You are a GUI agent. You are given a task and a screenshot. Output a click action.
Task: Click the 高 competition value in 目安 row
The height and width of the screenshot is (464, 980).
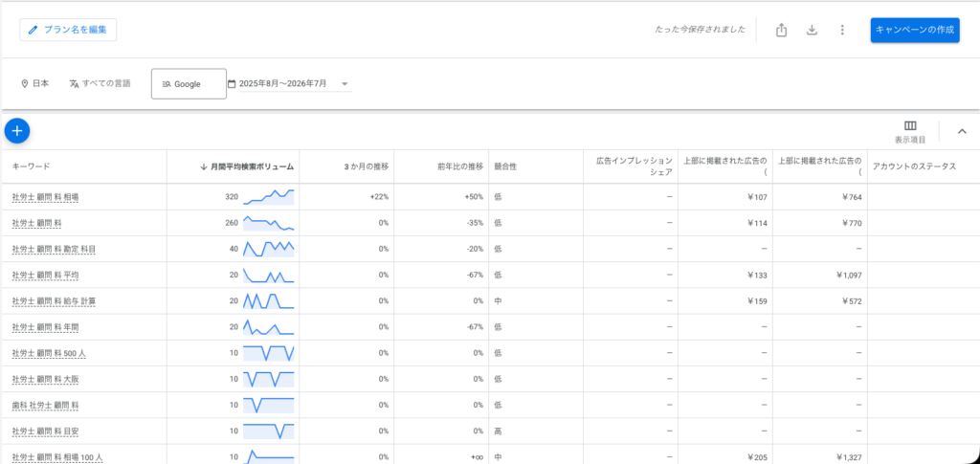(498, 431)
